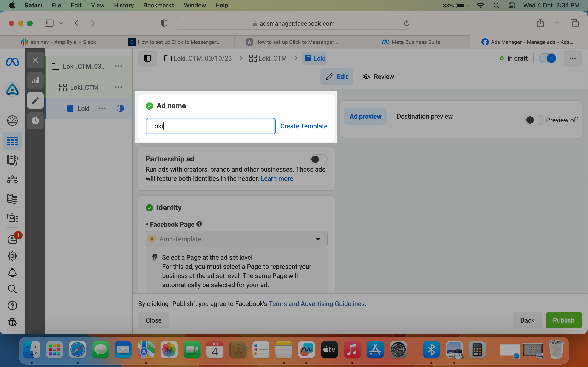Click the notifications bell icon
588x367 pixels.
click(x=12, y=272)
